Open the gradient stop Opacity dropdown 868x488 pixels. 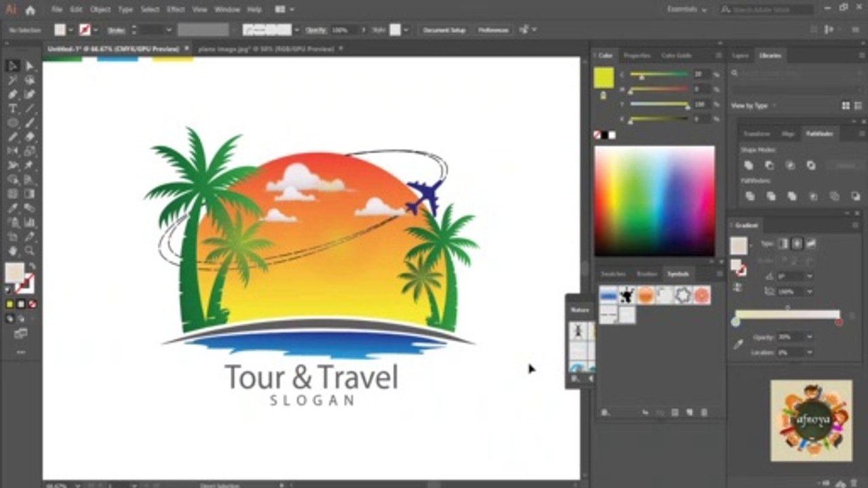click(x=809, y=337)
